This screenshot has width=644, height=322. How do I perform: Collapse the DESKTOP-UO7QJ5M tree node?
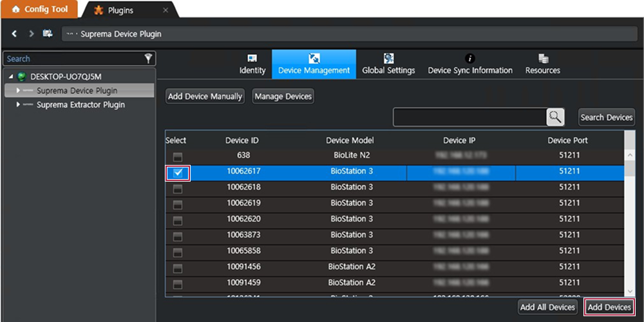coord(11,77)
